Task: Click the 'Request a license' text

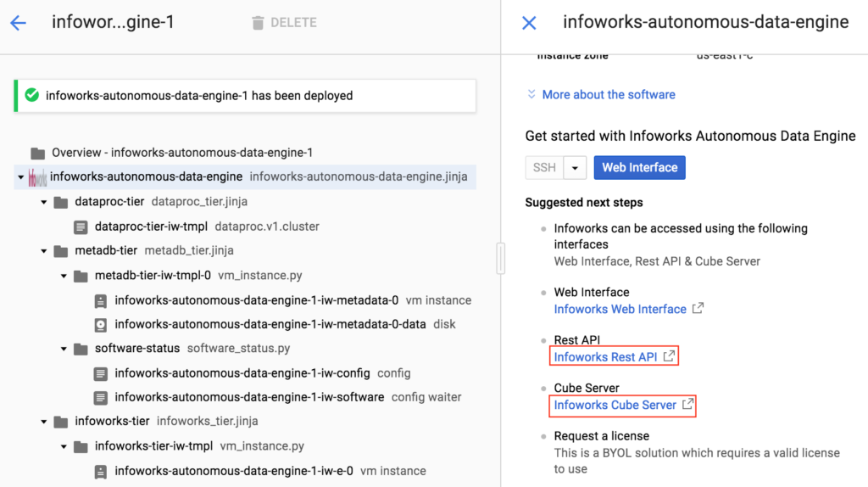Action: [602, 437]
